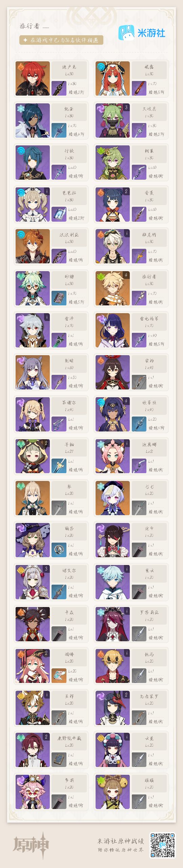Open Keqing's character portrait
The height and width of the screenshot is (868, 183).
click(33, 372)
